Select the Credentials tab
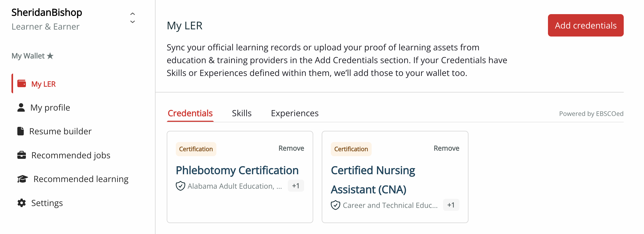The width and height of the screenshot is (644, 234). coord(190,113)
